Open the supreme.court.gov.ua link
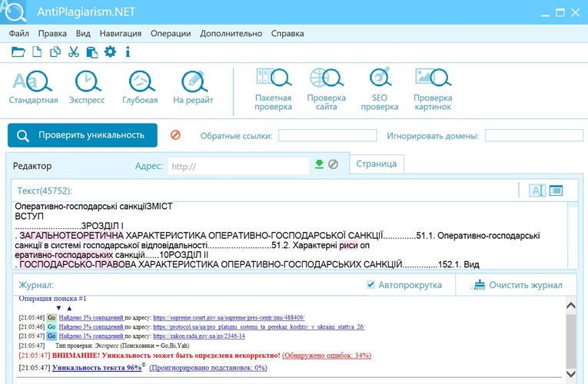The width and height of the screenshot is (588, 384). coord(229,317)
